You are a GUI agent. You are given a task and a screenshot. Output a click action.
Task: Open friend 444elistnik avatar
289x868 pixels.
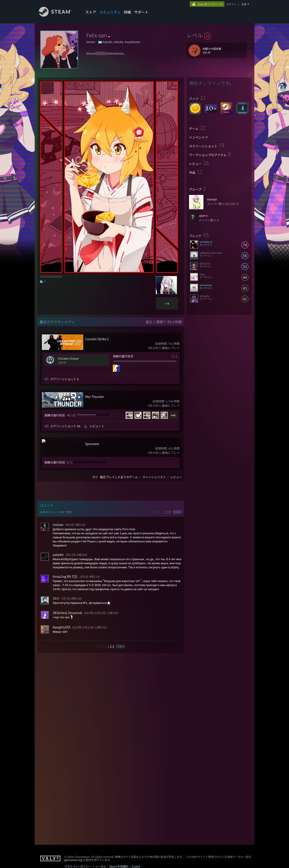[194, 288]
